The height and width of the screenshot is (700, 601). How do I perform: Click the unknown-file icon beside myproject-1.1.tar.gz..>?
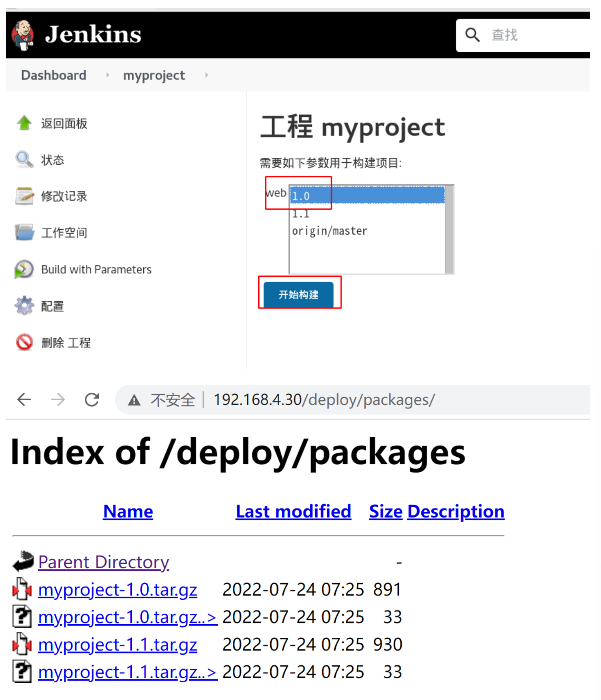22,672
